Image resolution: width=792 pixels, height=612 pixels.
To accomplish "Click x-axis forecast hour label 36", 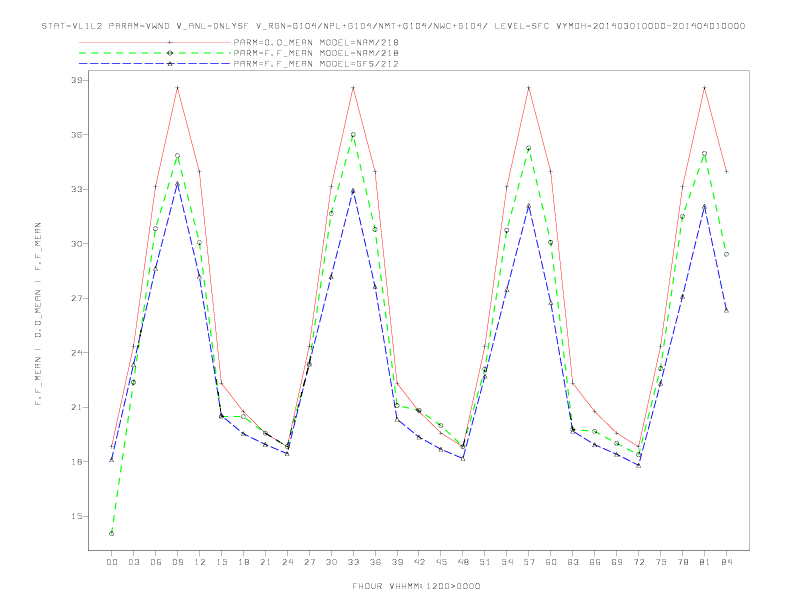I will coord(375,562).
